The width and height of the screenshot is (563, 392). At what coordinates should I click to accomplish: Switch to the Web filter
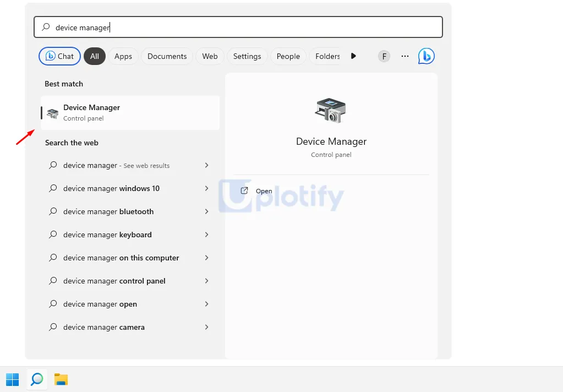tap(210, 56)
